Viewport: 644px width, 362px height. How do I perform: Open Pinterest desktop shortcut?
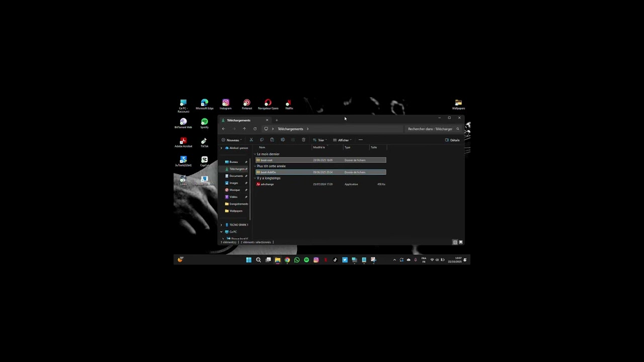(247, 105)
